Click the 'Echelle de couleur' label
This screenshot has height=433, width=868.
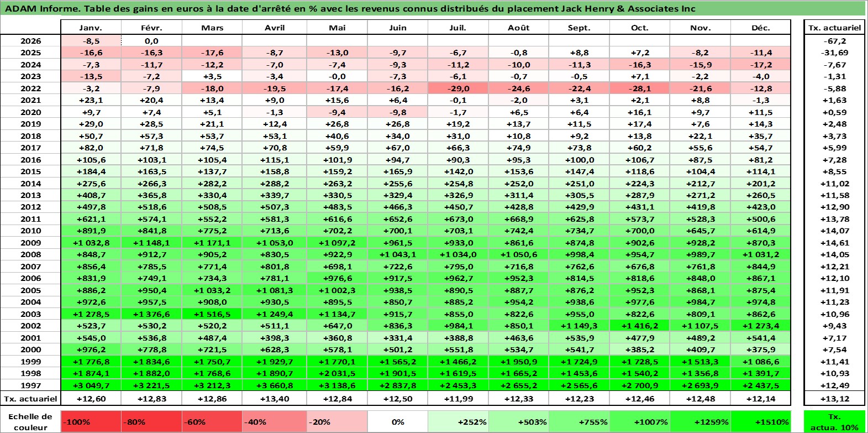pyautogui.click(x=30, y=421)
